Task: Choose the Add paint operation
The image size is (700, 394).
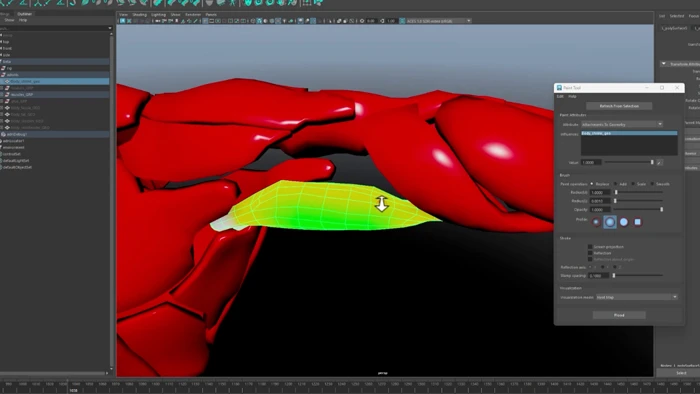Action: 615,184
